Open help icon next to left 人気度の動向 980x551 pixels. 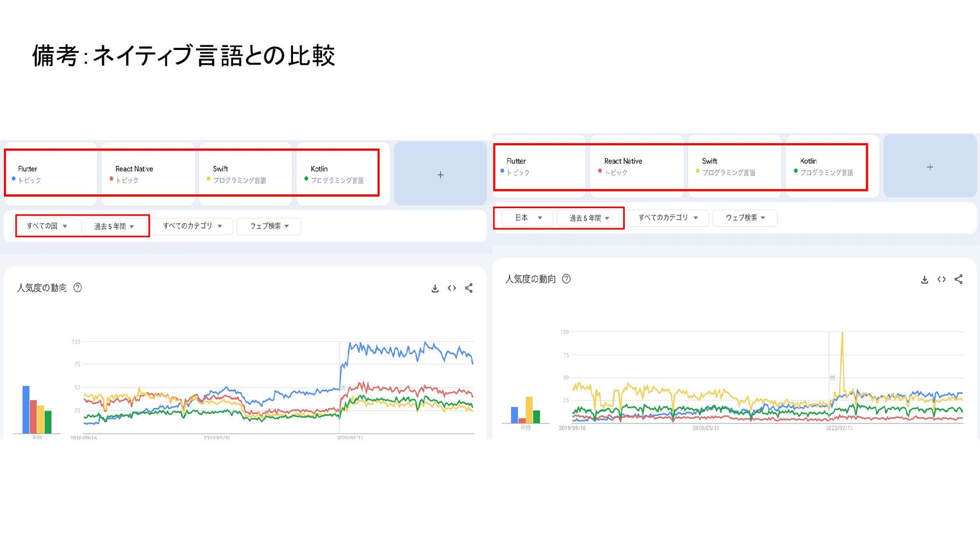tap(78, 288)
